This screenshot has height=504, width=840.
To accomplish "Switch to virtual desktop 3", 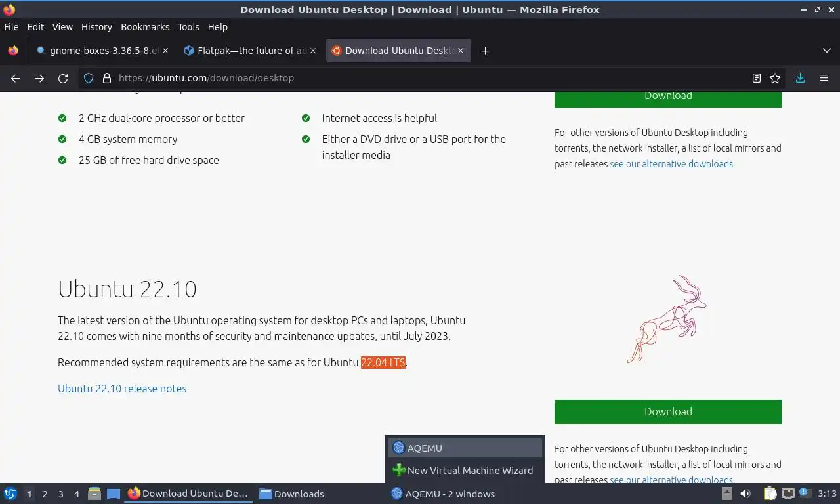I will (x=60, y=494).
